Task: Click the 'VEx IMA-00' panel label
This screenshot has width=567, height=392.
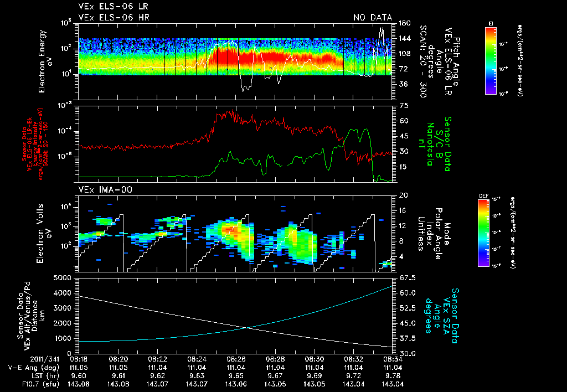Action: point(105,190)
